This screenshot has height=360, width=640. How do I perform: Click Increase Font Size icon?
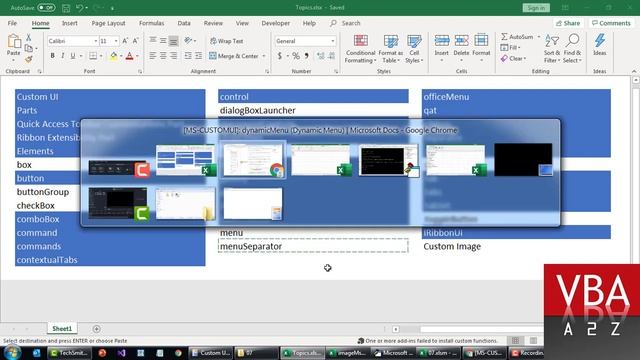click(x=125, y=41)
